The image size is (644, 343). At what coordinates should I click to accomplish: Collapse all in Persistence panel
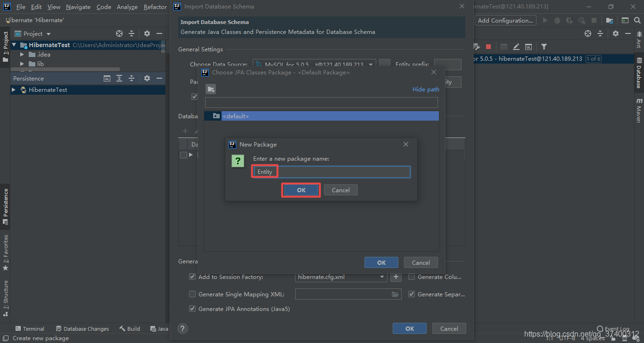coord(132,78)
